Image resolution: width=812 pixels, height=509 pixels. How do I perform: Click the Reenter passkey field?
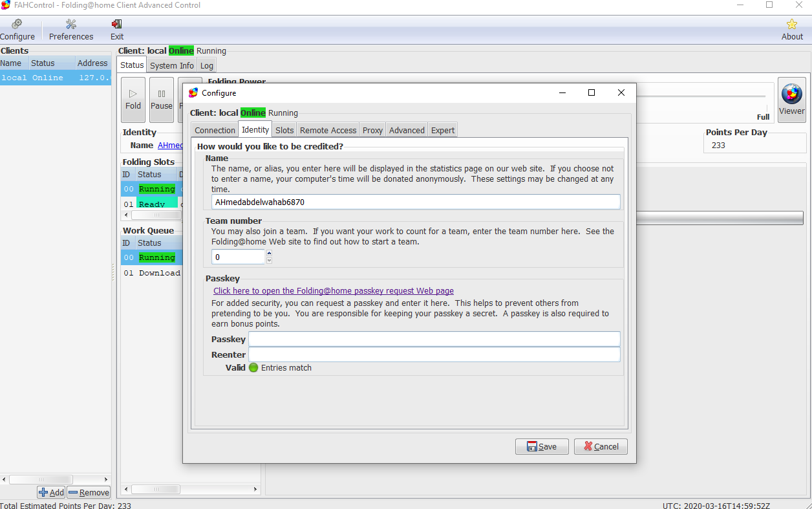click(x=434, y=354)
